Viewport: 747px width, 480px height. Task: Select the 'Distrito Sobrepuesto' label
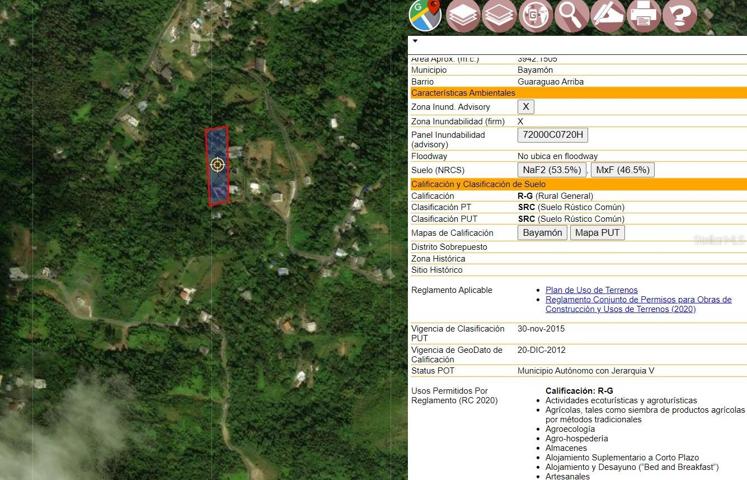[x=449, y=247]
